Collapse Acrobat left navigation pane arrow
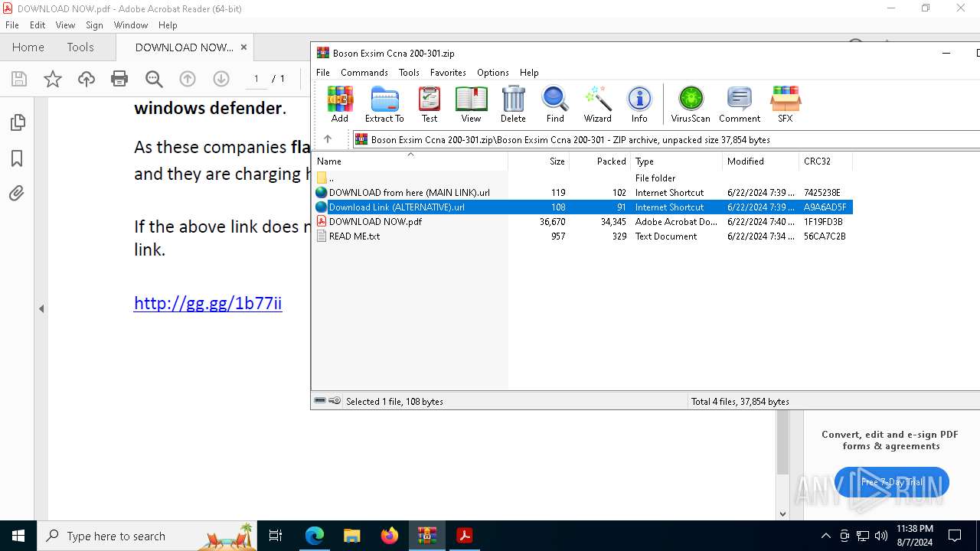 (41, 309)
